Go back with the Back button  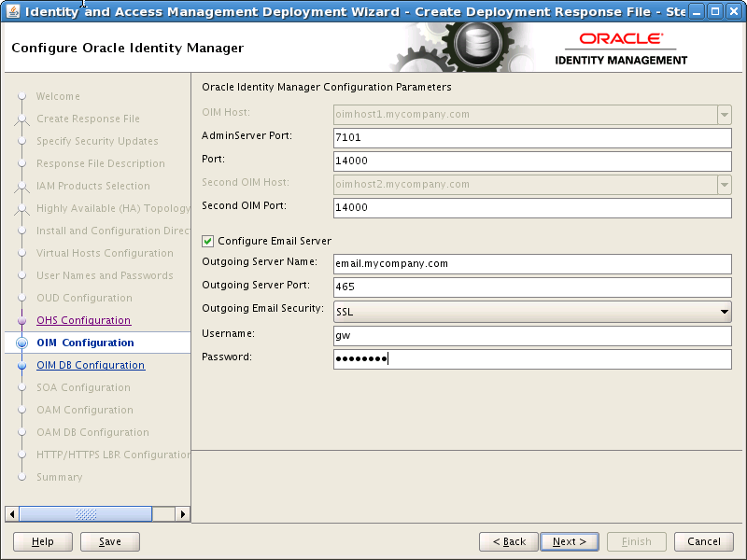tap(509, 541)
